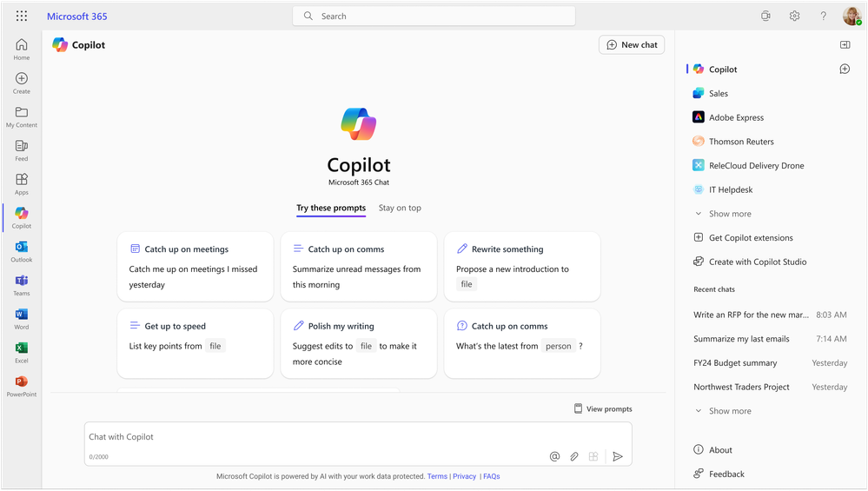Screen dimensions: 868x491
Task: Open Create with Copilot Studio
Action: point(750,262)
